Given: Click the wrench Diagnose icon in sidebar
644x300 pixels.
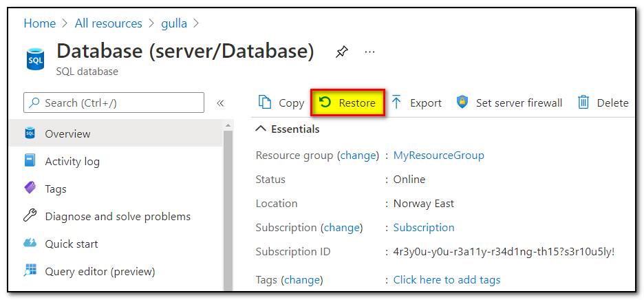Looking at the screenshot, I should tap(30, 216).
